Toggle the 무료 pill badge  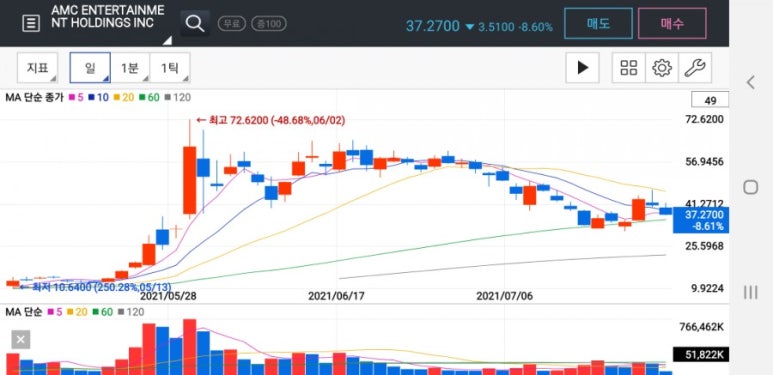coord(232,24)
